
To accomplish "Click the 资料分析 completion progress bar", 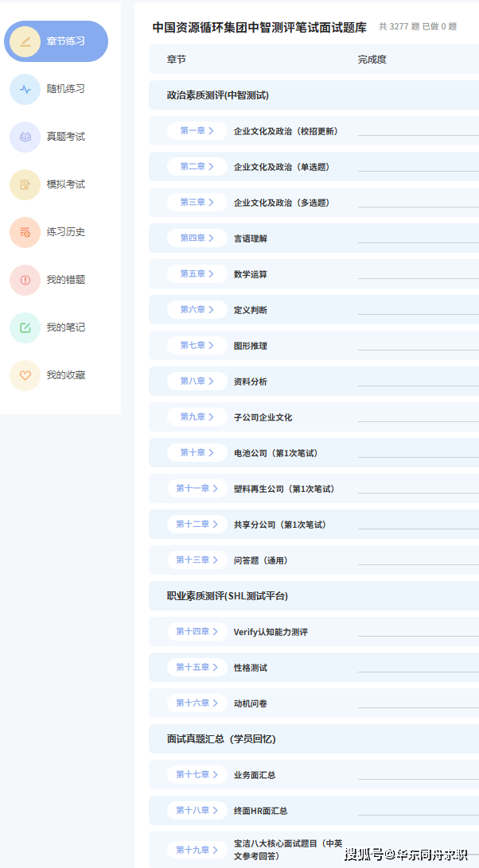I will 418,386.
